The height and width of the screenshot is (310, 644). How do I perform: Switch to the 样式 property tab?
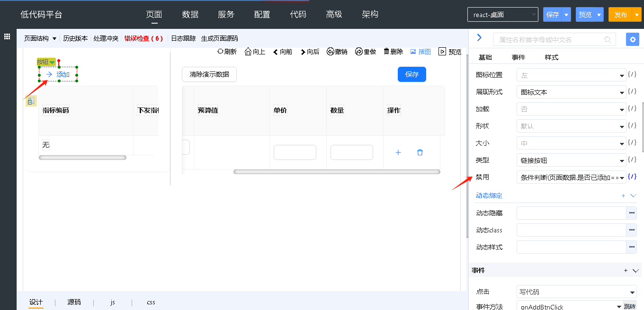click(x=552, y=57)
